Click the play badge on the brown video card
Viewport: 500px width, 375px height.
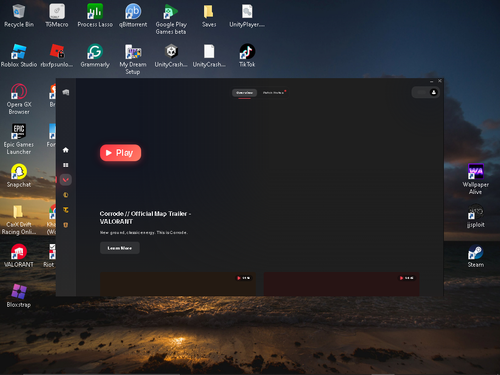(244, 278)
